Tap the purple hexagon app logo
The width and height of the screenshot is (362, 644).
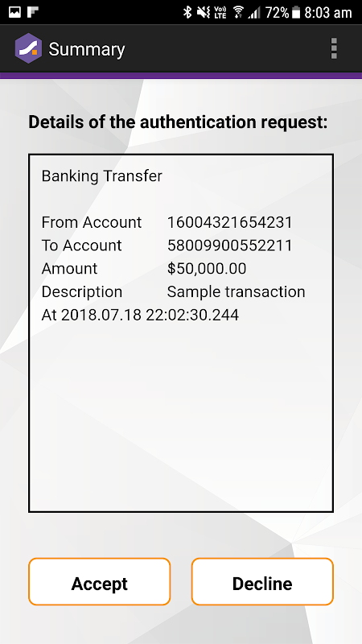[x=28, y=48]
